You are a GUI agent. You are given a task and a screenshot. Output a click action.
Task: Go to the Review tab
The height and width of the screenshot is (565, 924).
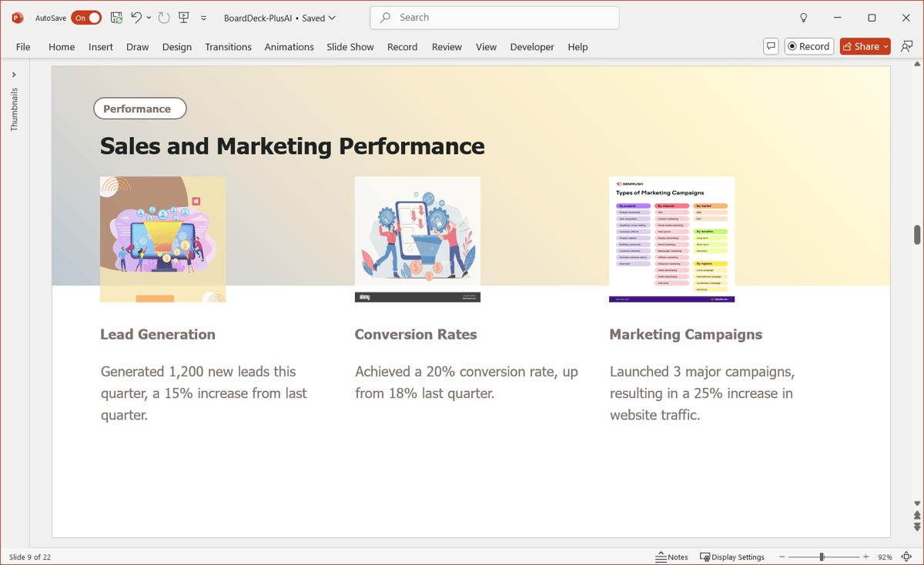(447, 47)
